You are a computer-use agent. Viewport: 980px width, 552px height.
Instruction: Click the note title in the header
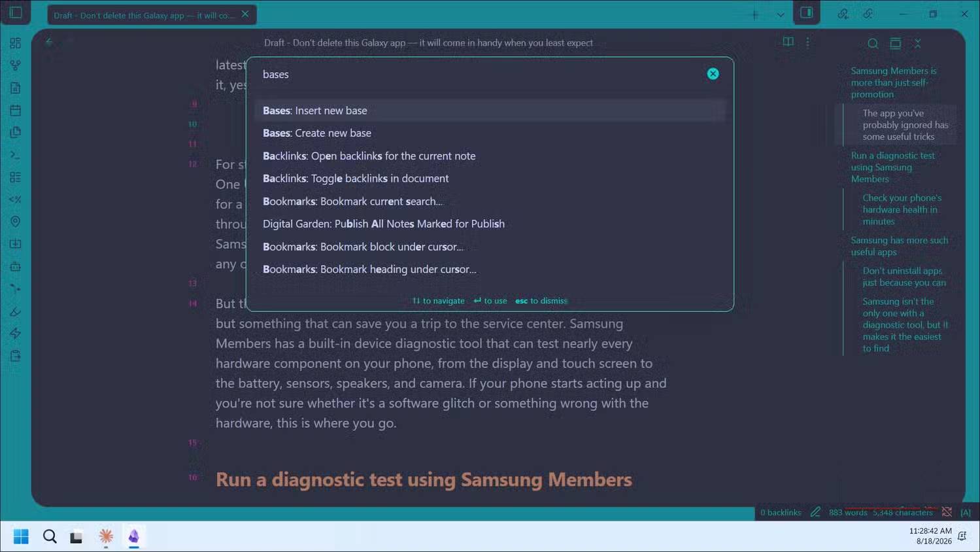(428, 43)
